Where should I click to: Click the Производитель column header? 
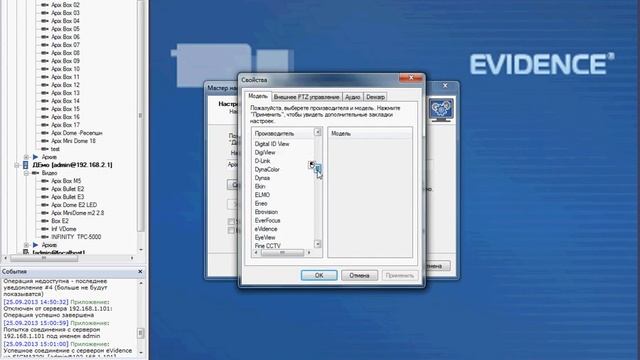(x=283, y=133)
